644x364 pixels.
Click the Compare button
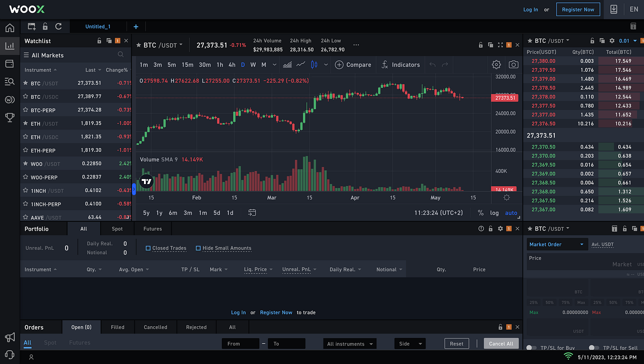353,65
